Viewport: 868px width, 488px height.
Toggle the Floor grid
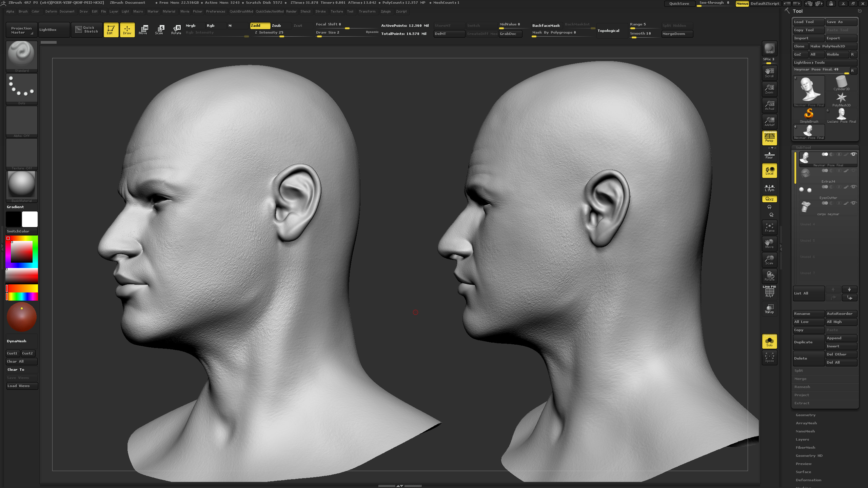[x=769, y=156]
